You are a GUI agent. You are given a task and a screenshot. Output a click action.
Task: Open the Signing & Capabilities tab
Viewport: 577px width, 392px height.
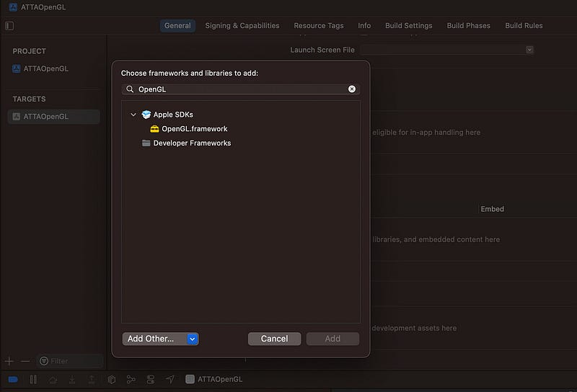242,26
